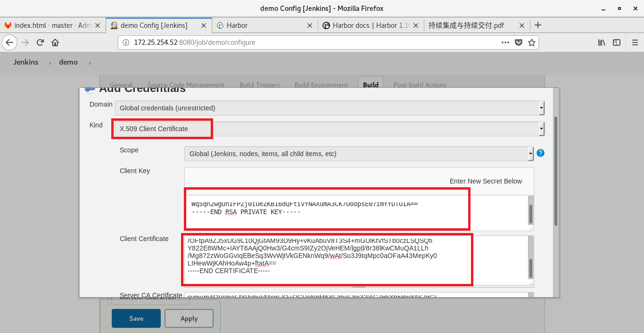This screenshot has width=644, height=333.
Task: Save page to Pocket
Action: [x=519, y=42]
